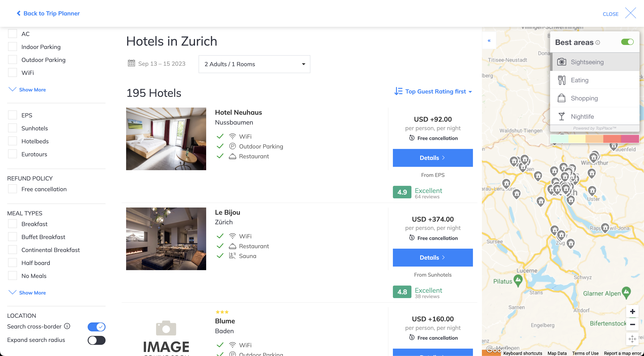Click the Pilatus mountain marker

[x=518, y=280]
